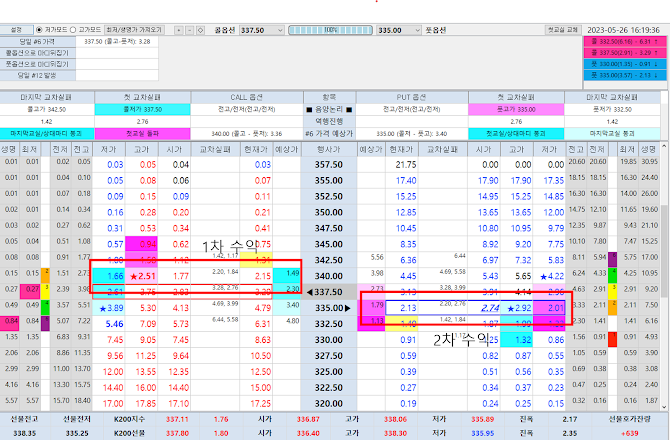This screenshot has height=440, width=670.
Task: Click the starred ★3.89 call low price
Action: [111, 308]
